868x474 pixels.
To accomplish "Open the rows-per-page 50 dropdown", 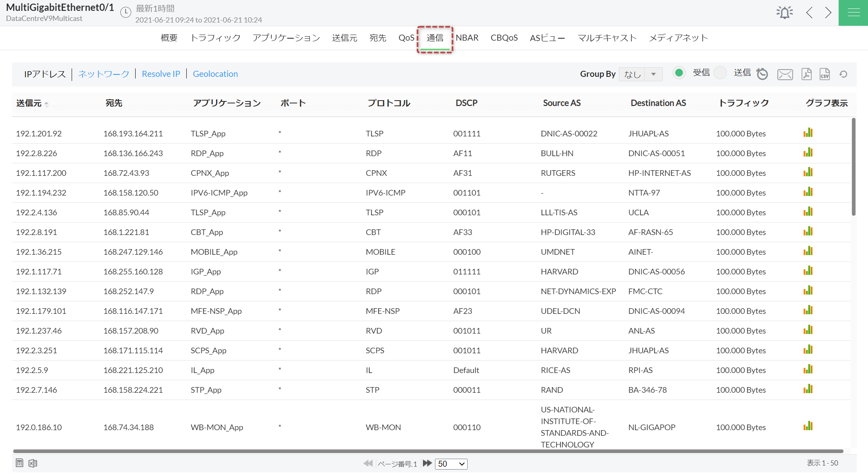I will tap(451, 464).
